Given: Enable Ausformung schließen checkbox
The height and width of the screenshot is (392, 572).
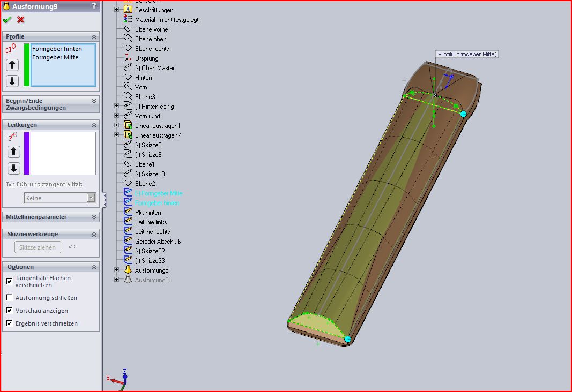Looking at the screenshot, I should point(9,298).
